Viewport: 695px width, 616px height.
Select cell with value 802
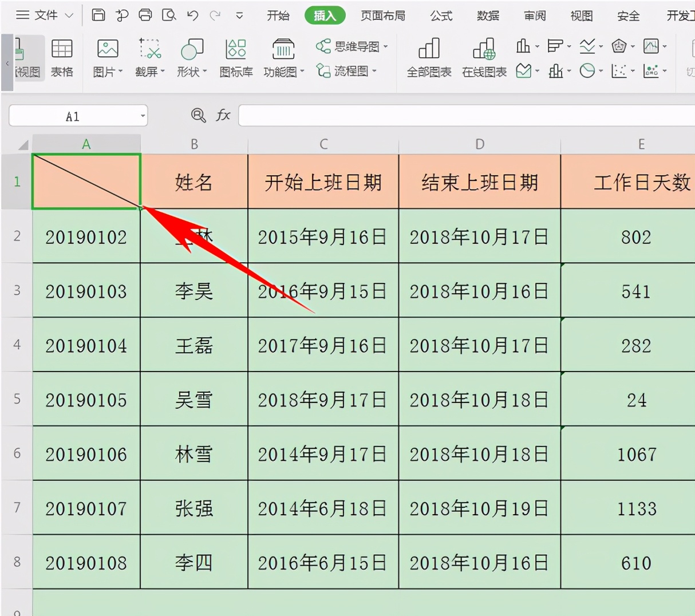point(628,236)
